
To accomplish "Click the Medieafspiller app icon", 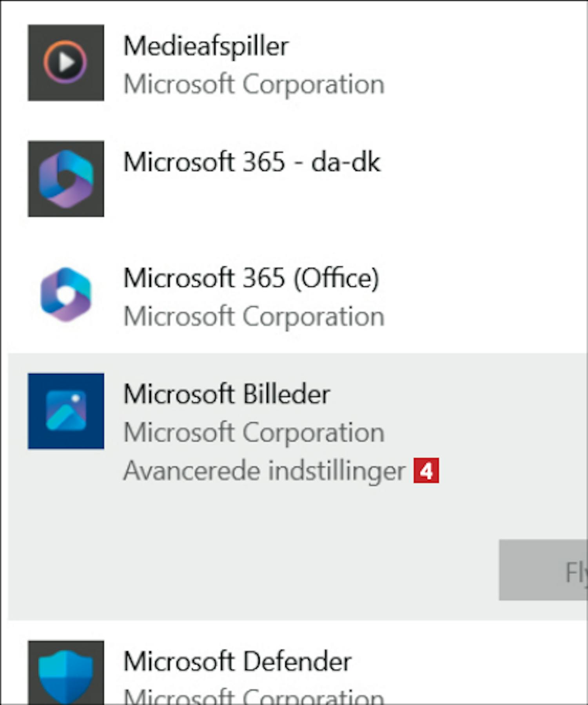I will [66, 63].
